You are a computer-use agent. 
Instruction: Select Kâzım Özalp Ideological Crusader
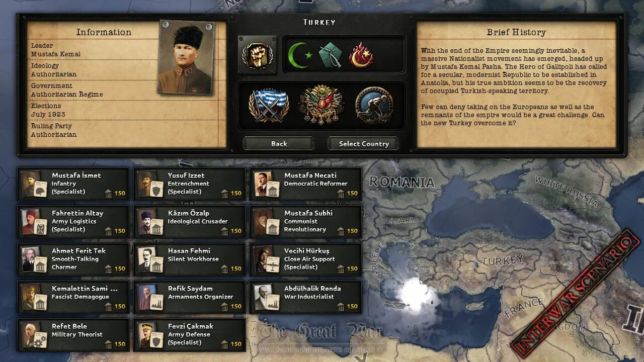point(190,222)
